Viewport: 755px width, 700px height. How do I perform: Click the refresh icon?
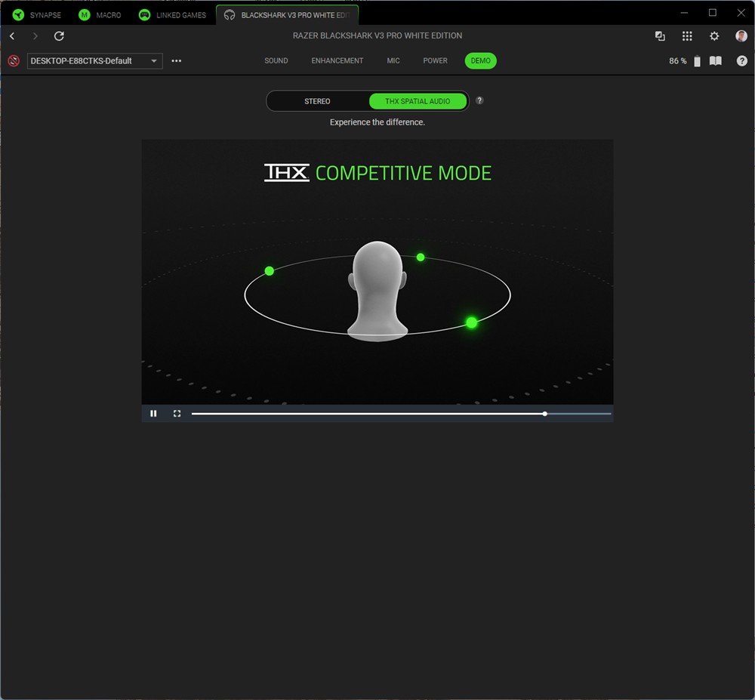pos(59,36)
